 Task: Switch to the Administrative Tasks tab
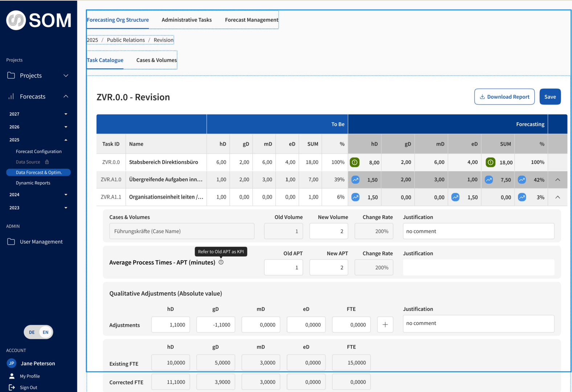[x=187, y=20]
